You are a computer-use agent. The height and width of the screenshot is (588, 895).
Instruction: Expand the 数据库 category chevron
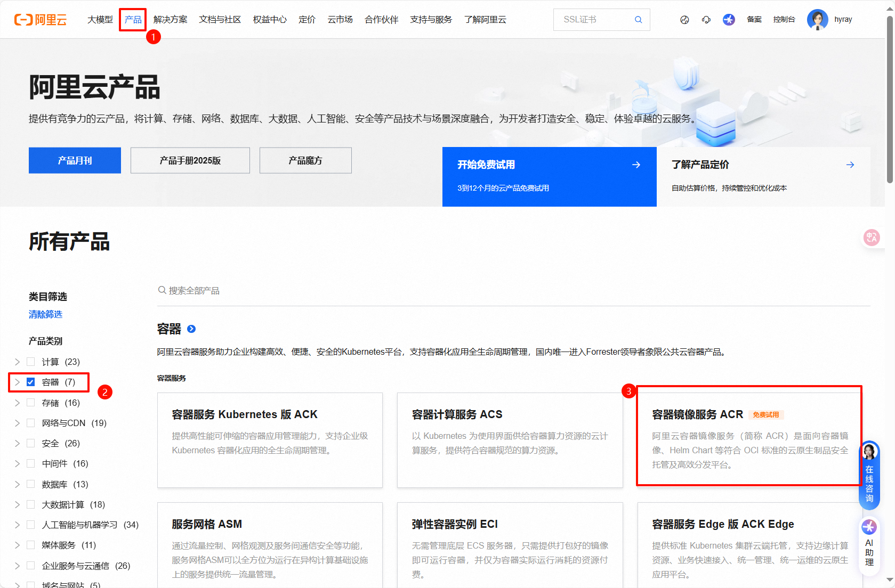point(17,484)
